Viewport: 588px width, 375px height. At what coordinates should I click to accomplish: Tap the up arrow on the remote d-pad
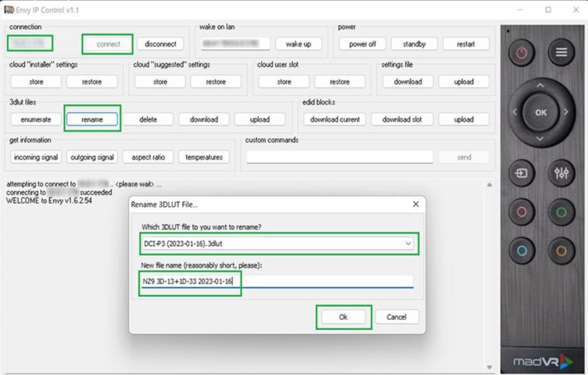click(540, 86)
